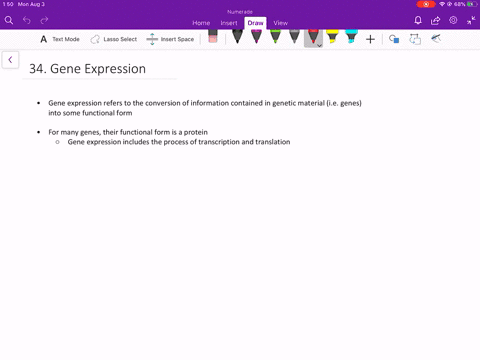Open the search magnifier icon
This screenshot has width=480, height=360.
click(9, 20)
